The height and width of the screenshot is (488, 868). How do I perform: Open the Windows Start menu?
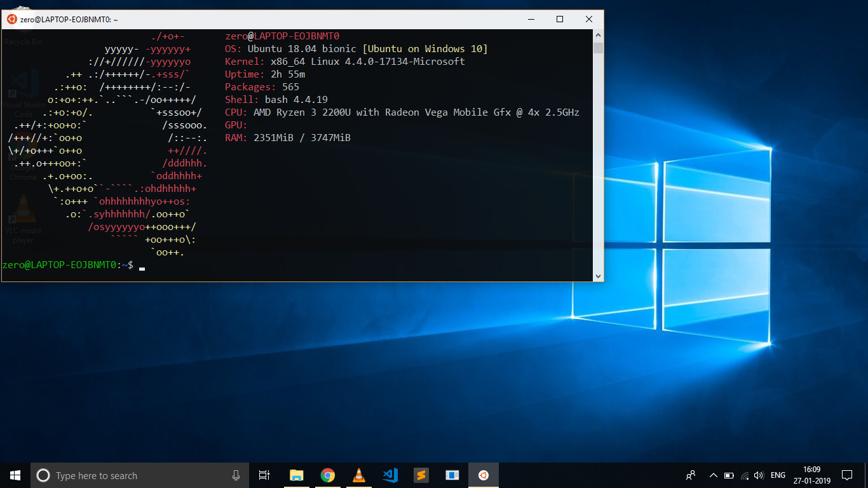tap(15, 475)
